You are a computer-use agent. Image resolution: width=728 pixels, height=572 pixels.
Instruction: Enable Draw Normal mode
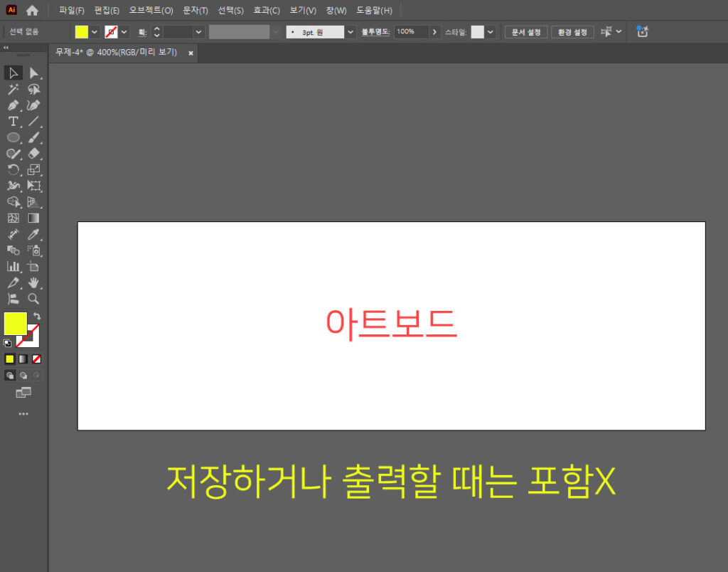[10, 376]
